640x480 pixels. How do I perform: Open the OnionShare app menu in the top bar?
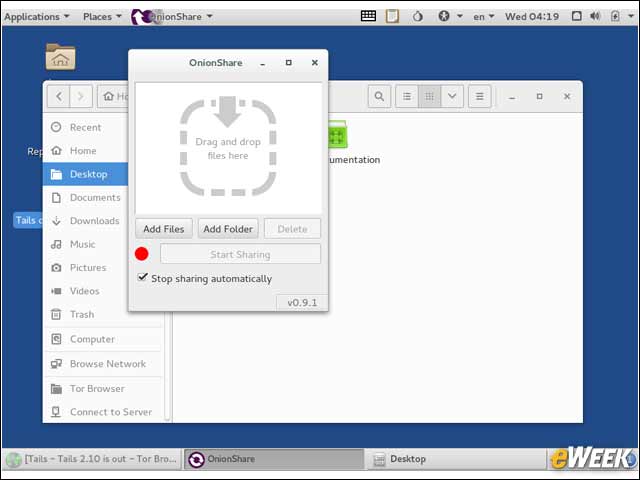tap(172, 17)
